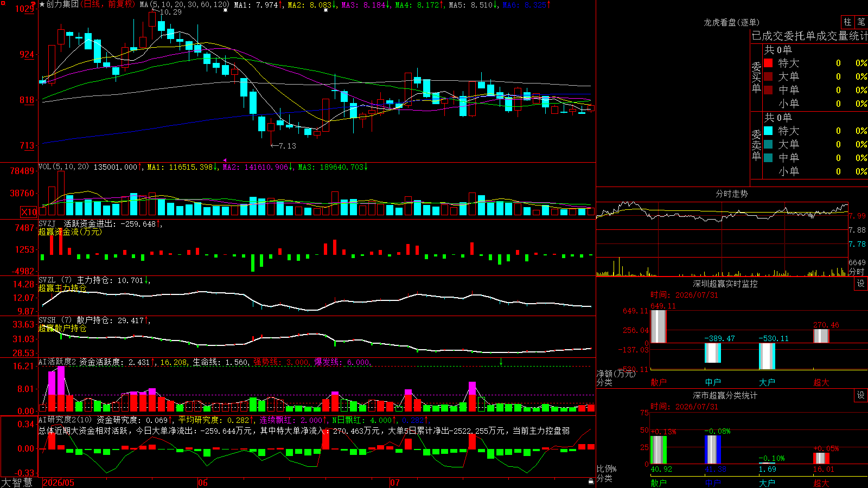This screenshot has width=868, height=488.
Task: Click the white star marker below the MA1 value
Action: coord(226,10)
